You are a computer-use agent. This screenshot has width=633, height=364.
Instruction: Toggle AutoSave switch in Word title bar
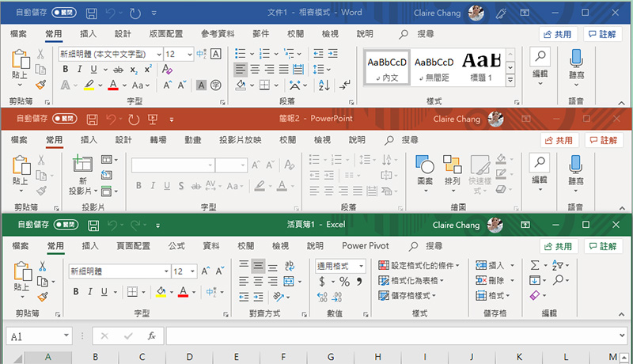pyautogui.click(x=64, y=13)
